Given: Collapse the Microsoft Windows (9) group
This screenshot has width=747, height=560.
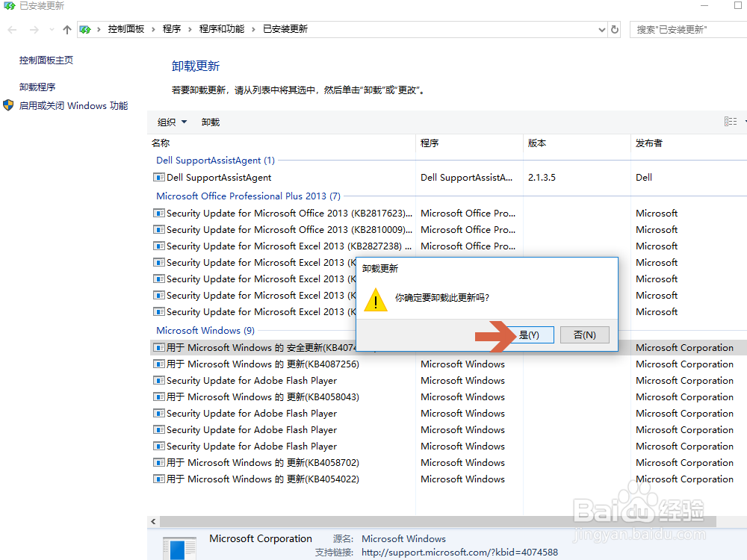Looking at the screenshot, I should coord(205,331).
